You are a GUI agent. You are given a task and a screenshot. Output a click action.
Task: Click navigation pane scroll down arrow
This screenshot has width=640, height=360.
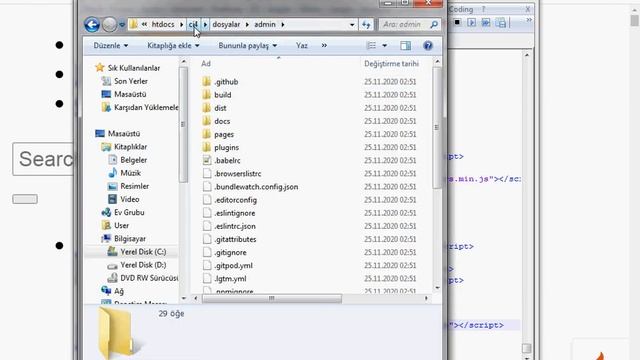point(183,298)
